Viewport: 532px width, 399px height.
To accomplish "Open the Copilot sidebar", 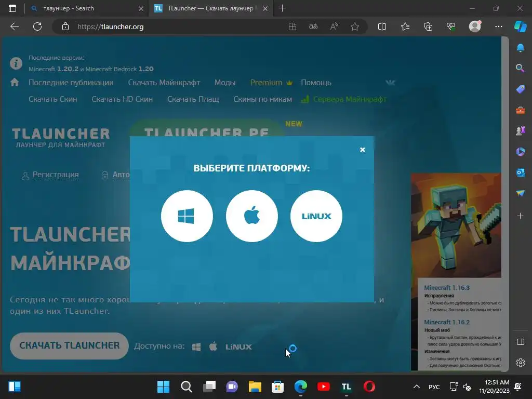I will click(x=520, y=26).
